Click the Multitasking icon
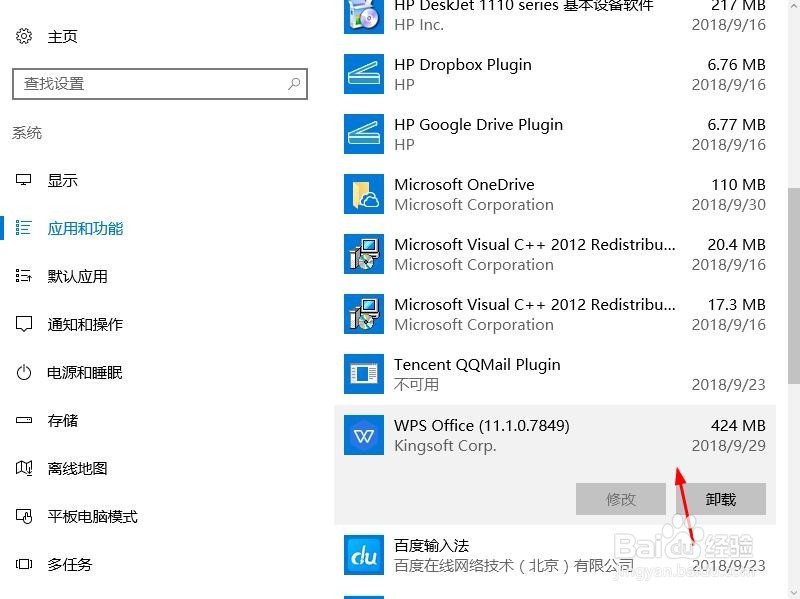 pyautogui.click(x=23, y=564)
